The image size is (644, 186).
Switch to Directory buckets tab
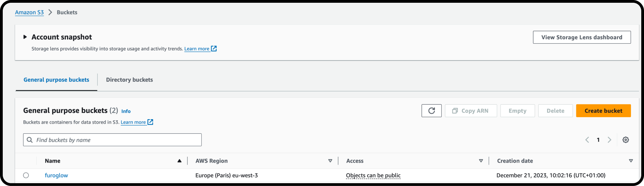pyautogui.click(x=129, y=80)
